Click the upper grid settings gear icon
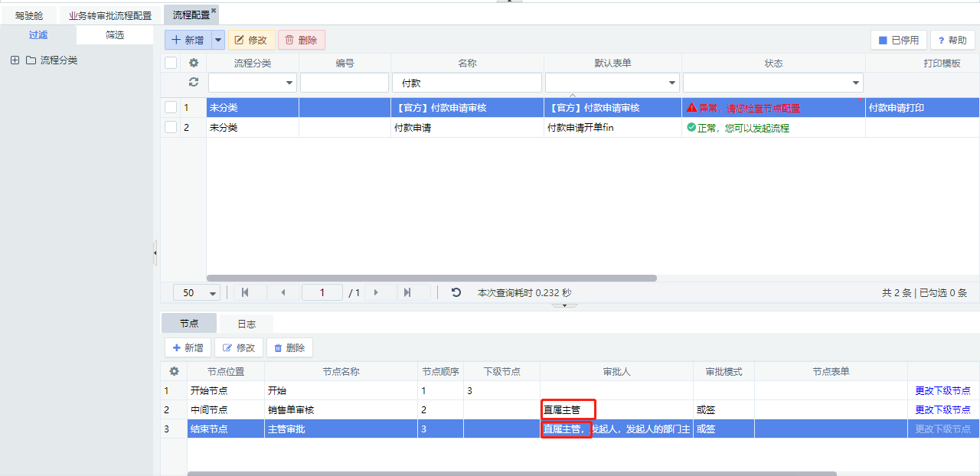 pos(194,64)
